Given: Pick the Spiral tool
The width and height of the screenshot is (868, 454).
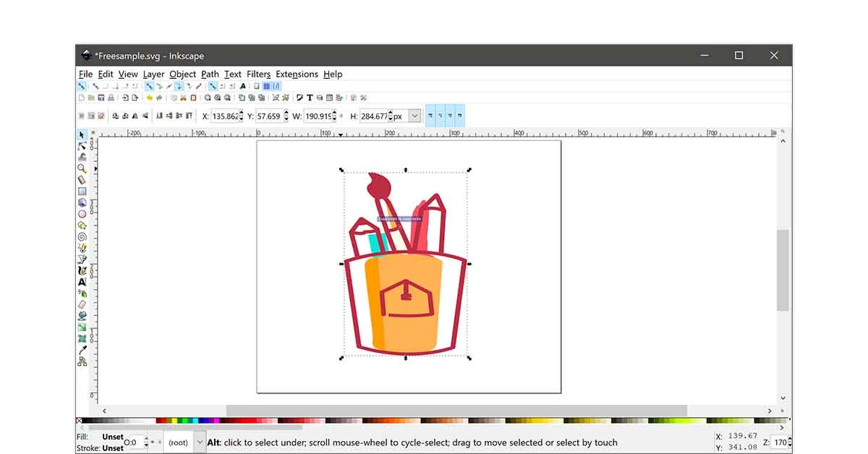Looking at the screenshot, I should coord(82,236).
